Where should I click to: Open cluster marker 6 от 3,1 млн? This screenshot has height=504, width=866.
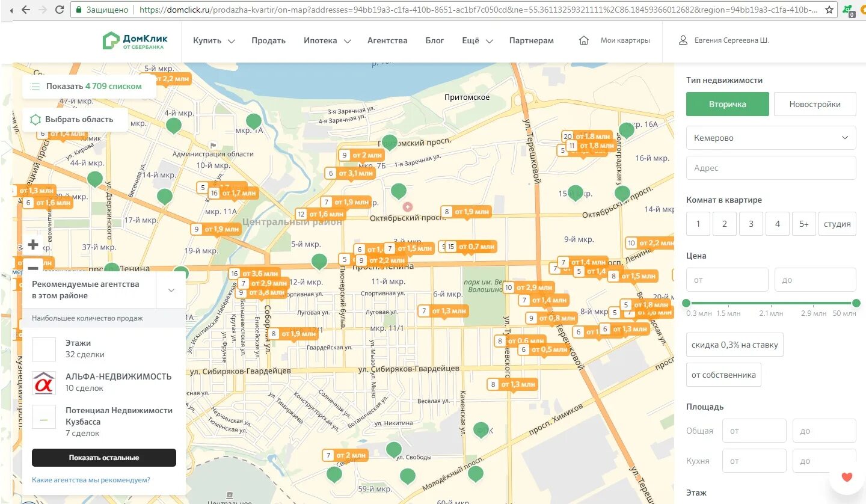pyautogui.click(x=349, y=173)
